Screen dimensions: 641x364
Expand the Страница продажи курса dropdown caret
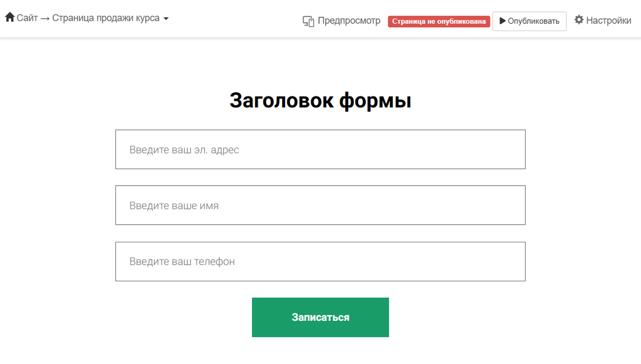pos(166,19)
